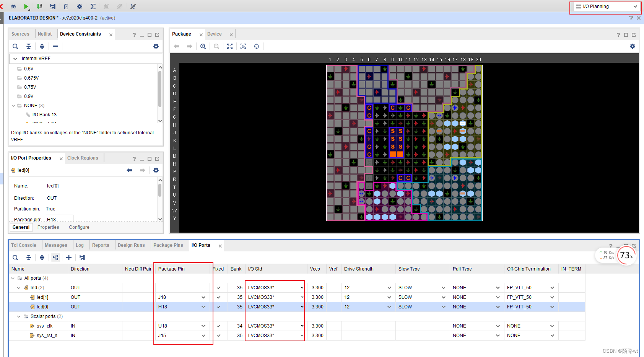The height and width of the screenshot is (357, 644).
Task: Open Package view settings gear
Action: [x=633, y=46]
